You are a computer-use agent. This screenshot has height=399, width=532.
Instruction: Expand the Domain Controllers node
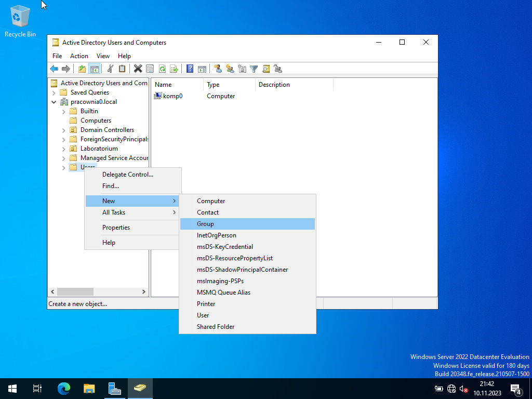tap(64, 130)
